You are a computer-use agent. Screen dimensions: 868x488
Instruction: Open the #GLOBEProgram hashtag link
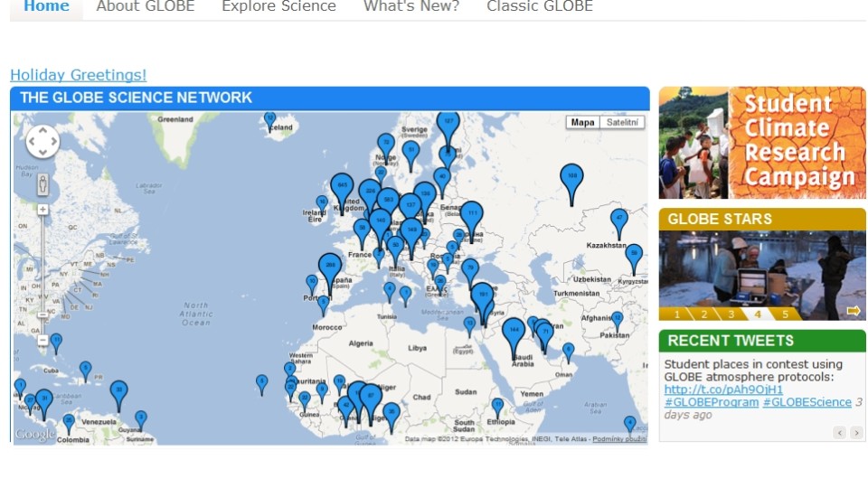(x=712, y=402)
